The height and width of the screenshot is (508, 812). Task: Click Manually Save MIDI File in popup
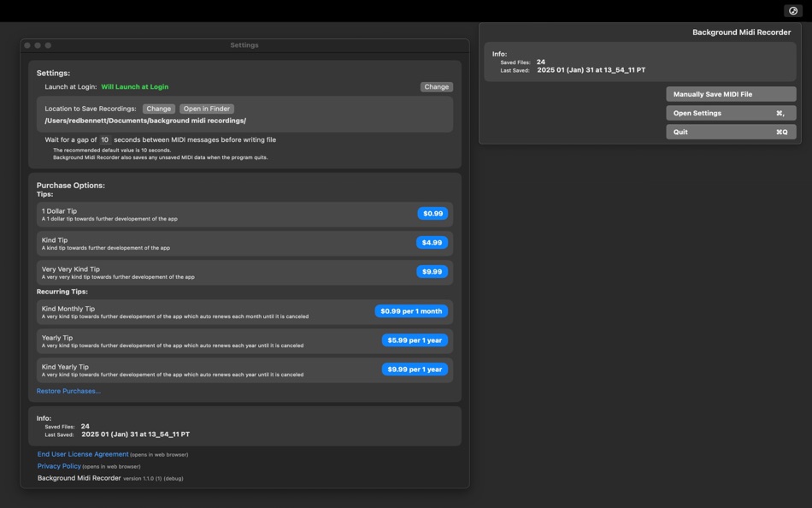coord(731,94)
